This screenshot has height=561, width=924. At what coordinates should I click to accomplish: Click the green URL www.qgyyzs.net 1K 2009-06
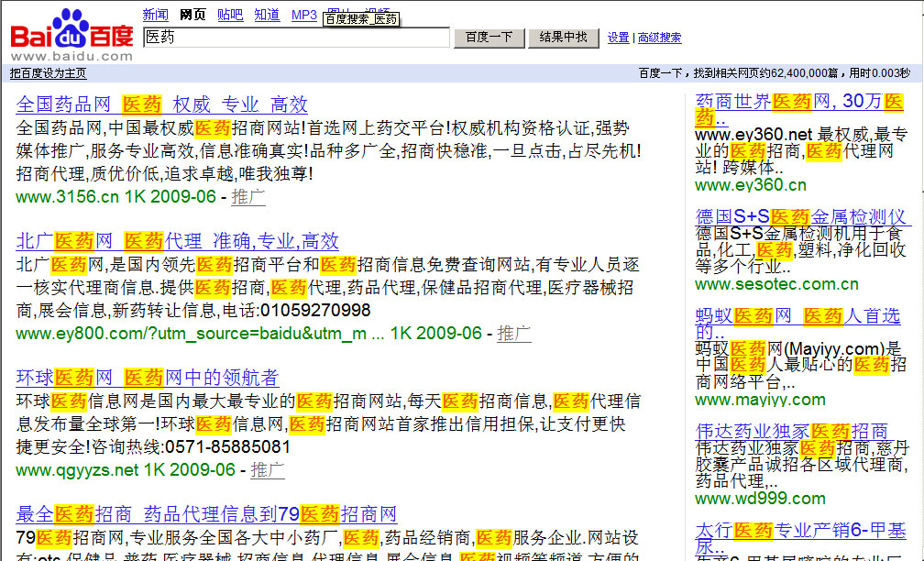(126, 470)
